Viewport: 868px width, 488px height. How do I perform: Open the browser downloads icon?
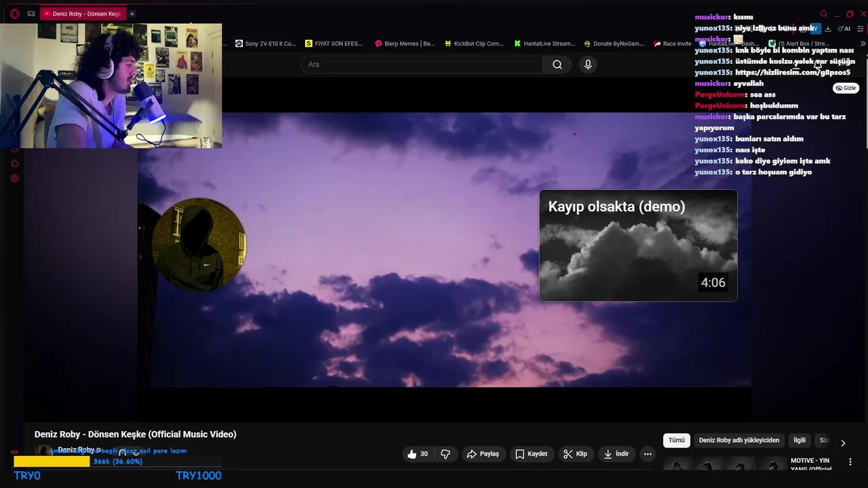pos(828,28)
